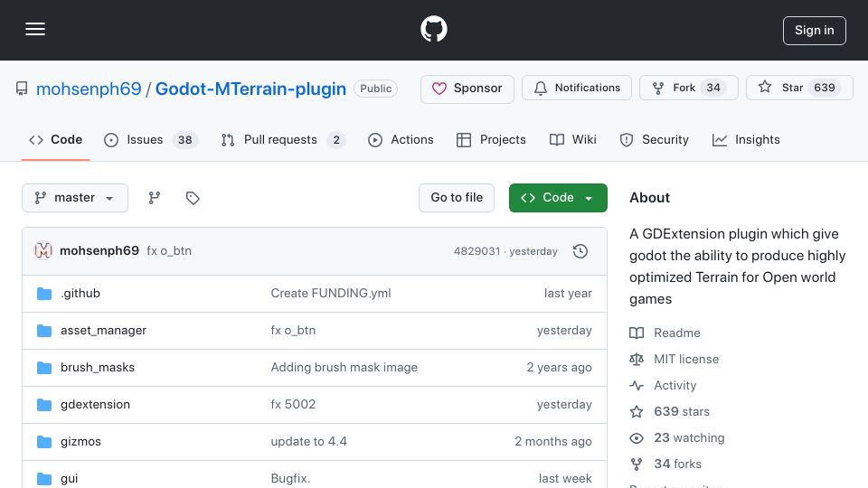Open 'Bugfix.' commit message
Viewport: 868px width, 488px height.
coord(290,479)
